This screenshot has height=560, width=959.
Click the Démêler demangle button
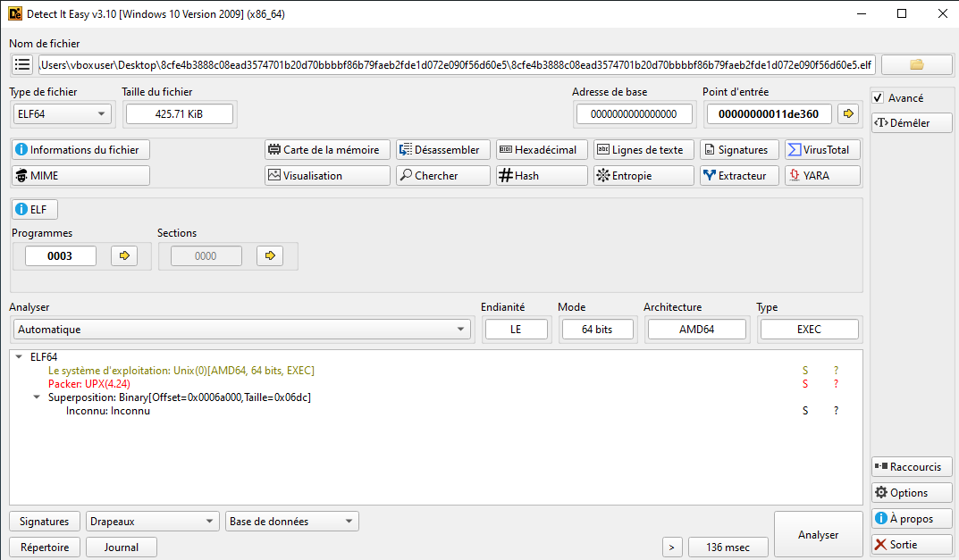click(x=912, y=123)
